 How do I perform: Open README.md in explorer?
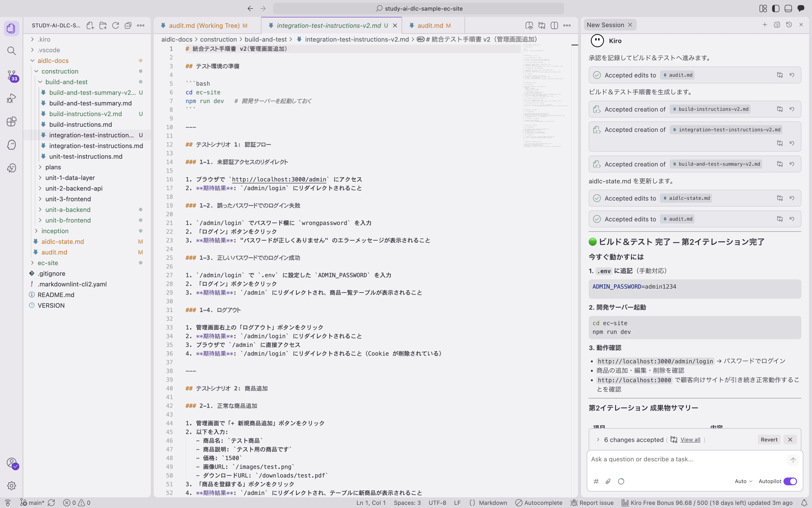pyautogui.click(x=87, y=295)
